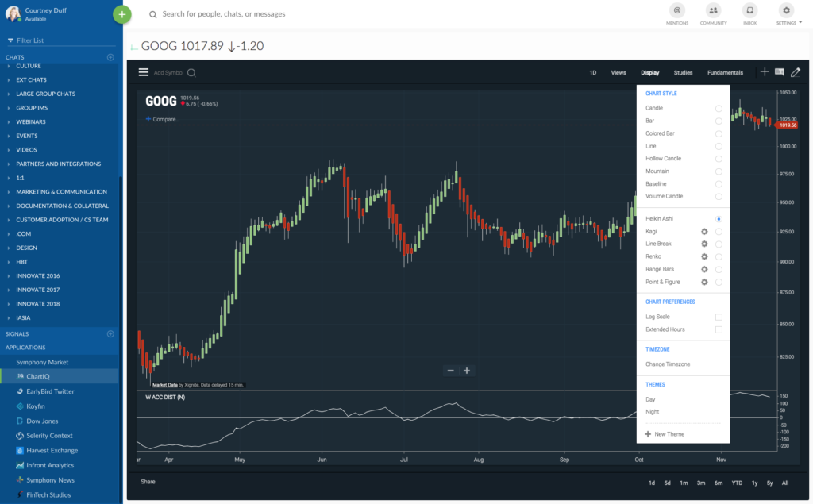Image resolution: width=813 pixels, height=504 pixels.
Task: Click the chart zoom out minus button
Action: click(x=451, y=371)
